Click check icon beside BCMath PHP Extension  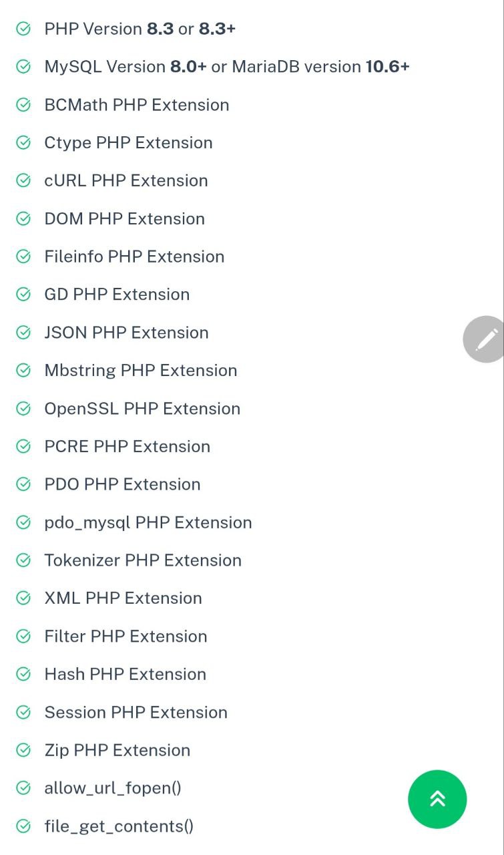point(23,105)
